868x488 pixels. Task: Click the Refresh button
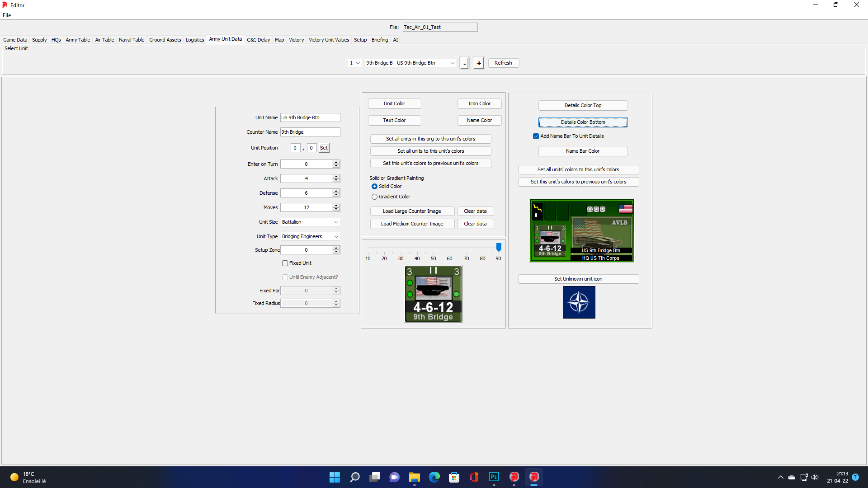503,63
